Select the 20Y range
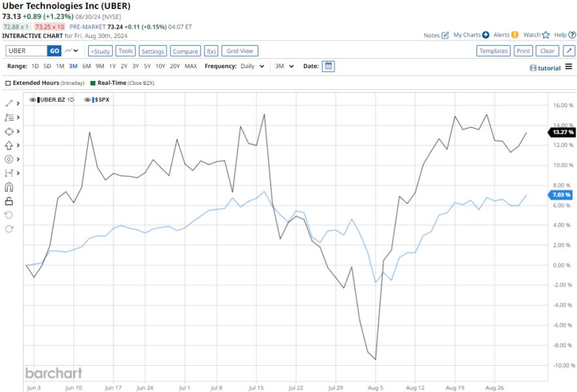Image resolution: width=577 pixels, height=392 pixels. pyautogui.click(x=174, y=66)
